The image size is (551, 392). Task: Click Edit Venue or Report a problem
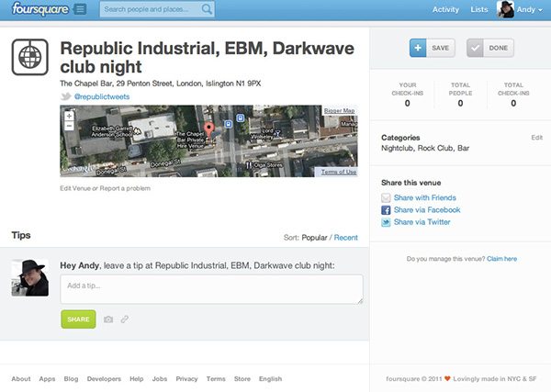pos(105,188)
